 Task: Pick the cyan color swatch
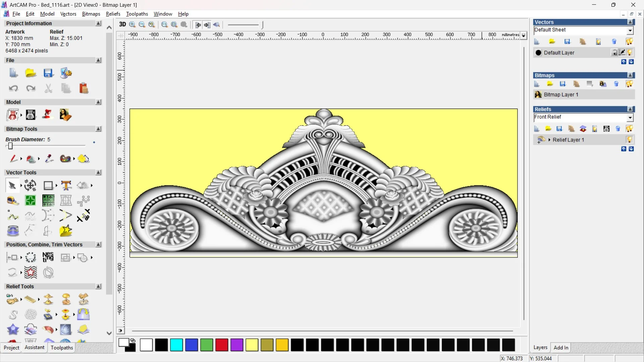[x=176, y=345]
